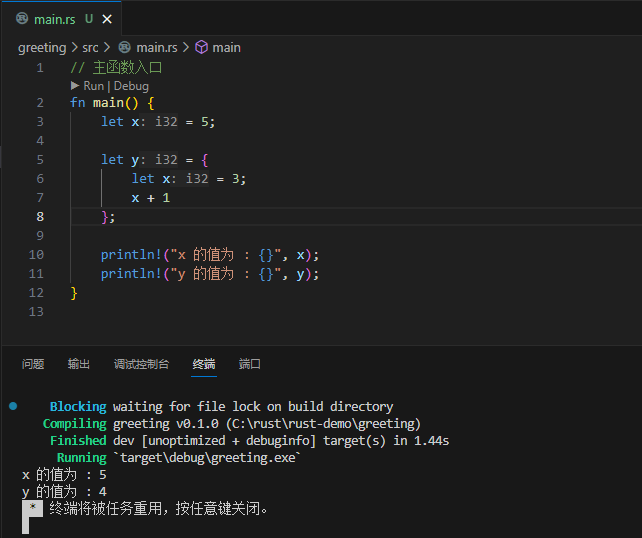Close the main.rs editor tab
The height and width of the screenshot is (538, 642).
(x=107, y=19)
